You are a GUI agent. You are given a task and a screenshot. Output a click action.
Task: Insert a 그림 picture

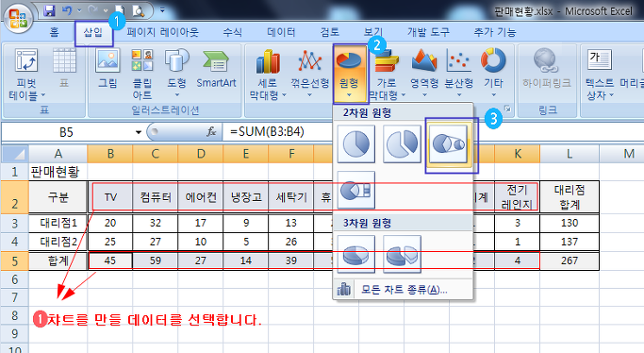[x=107, y=68]
